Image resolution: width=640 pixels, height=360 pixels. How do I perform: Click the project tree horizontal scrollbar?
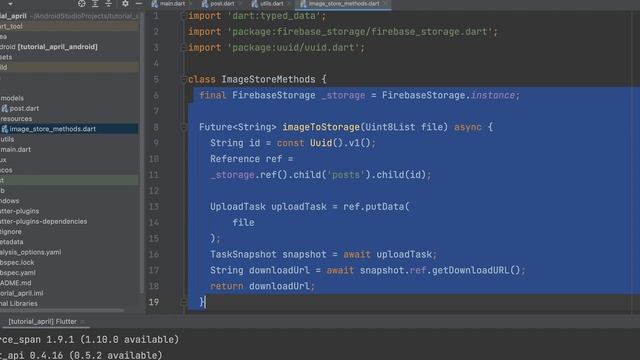62,311
